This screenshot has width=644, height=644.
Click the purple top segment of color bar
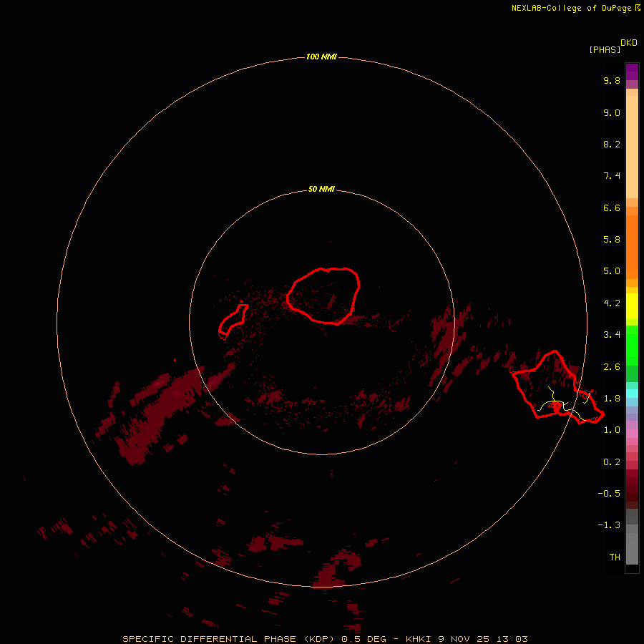[x=632, y=72]
